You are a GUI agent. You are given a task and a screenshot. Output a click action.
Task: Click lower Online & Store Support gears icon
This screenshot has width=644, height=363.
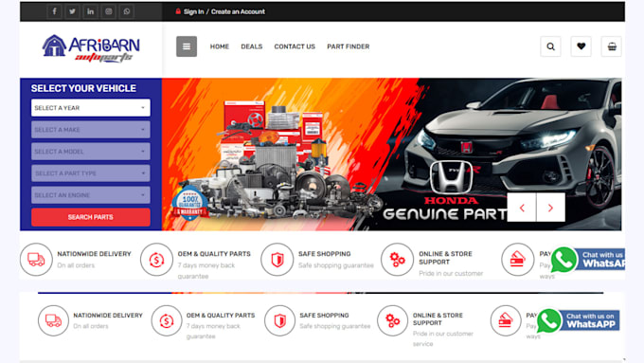click(393, 320)
